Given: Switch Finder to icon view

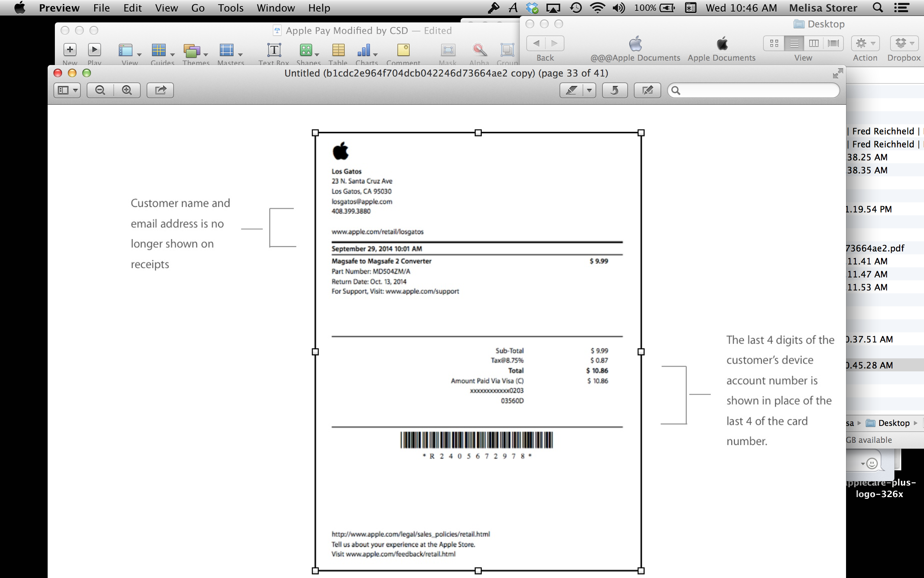Looking at the screenshot, I should [x=774, y=43].
